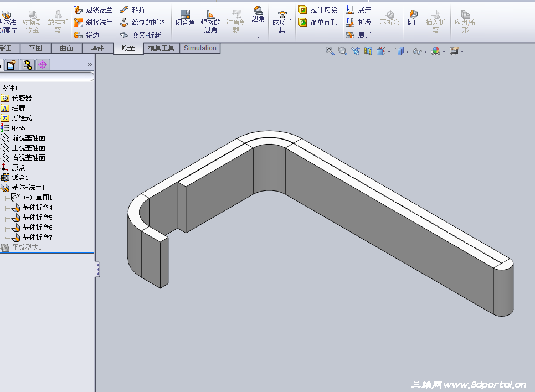This screenshot has width=535, height=392.
Task: Open the PropertyManager tab icon
Action: 12,65
